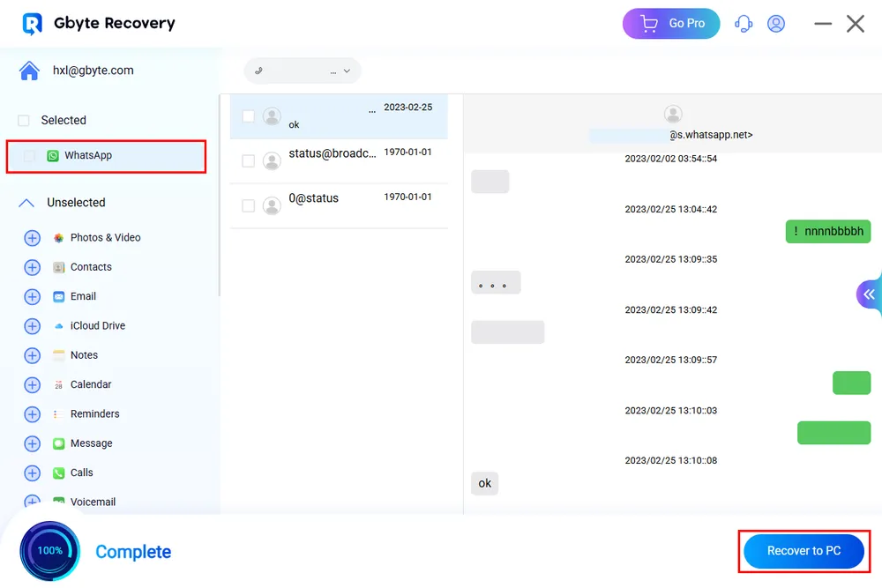Image resolution: width=882 pixels, height=588 pixels.
Task: Add Calls using its plus icon
Action: click(x=32, y=473)
